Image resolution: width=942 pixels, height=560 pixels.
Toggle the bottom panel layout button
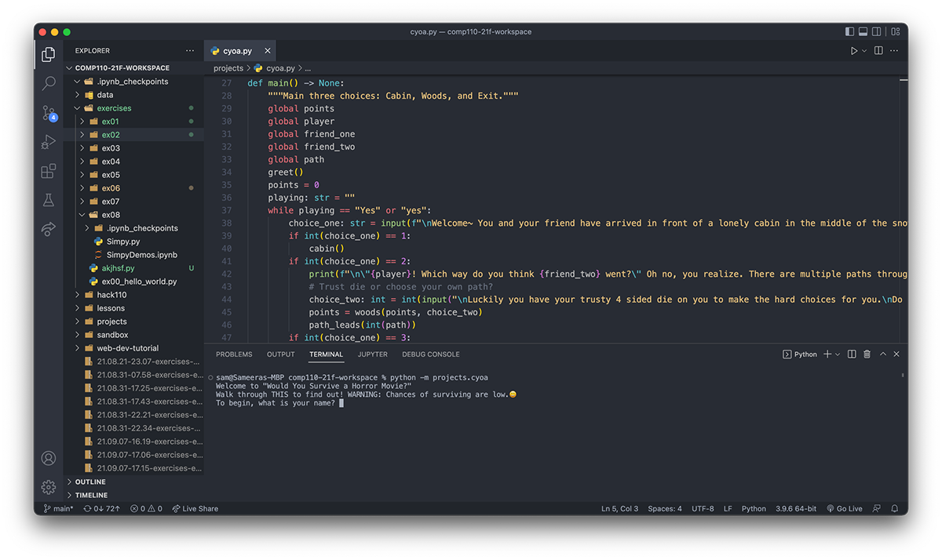pos(863,32)
